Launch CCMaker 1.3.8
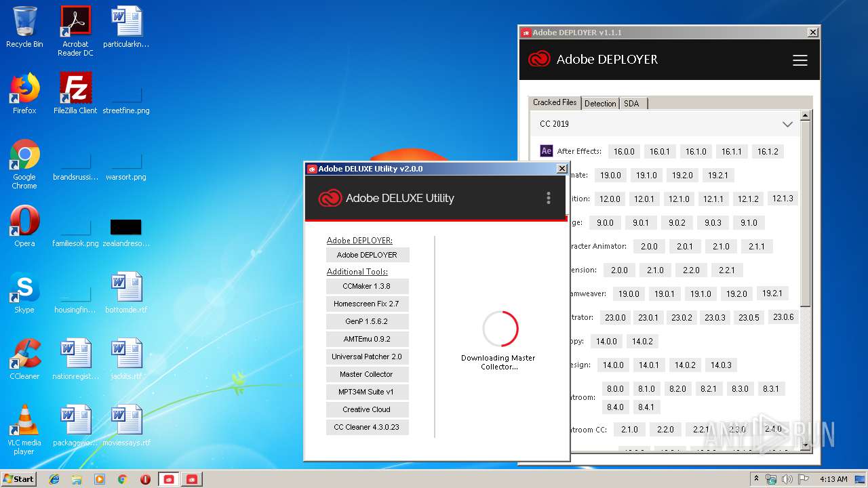 point(367,286)
